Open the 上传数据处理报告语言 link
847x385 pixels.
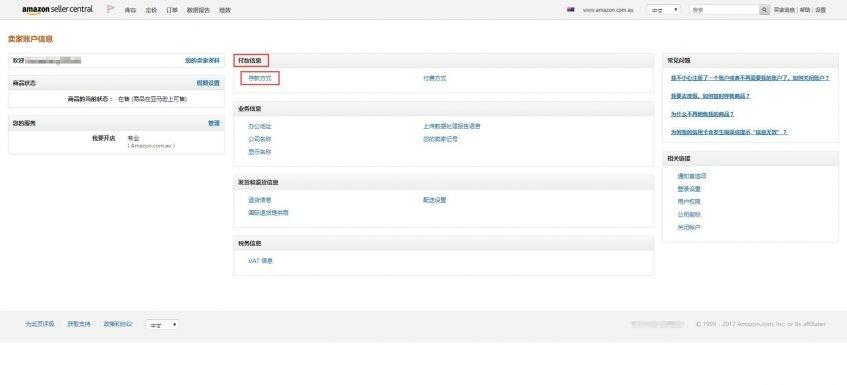click(452, 126)
